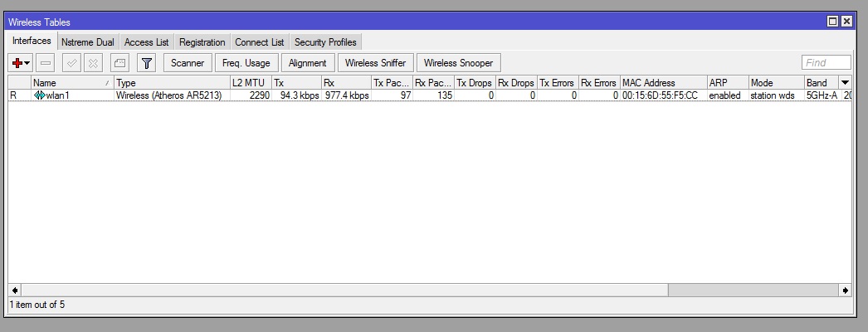The height and width of the screenshot is (332, 868).
Task: Click the red plus add interface icon
Action: tap(17, 63)
